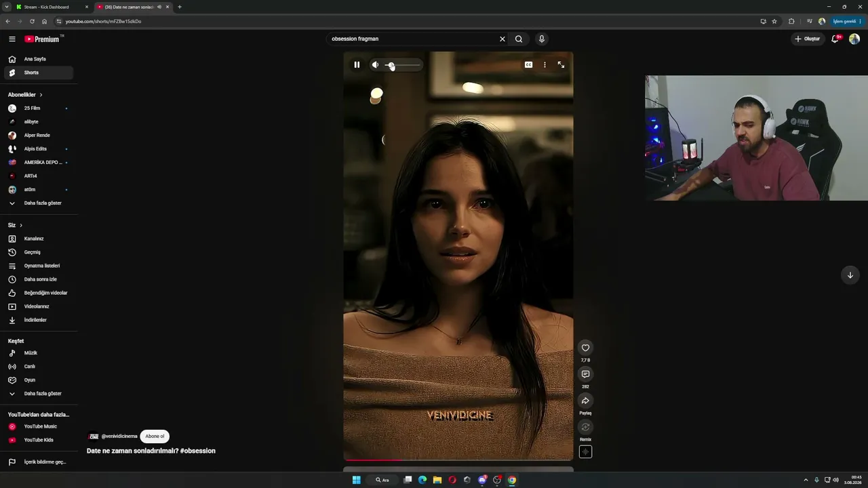Subscribe with the Abone ol button

coord(155,436)
